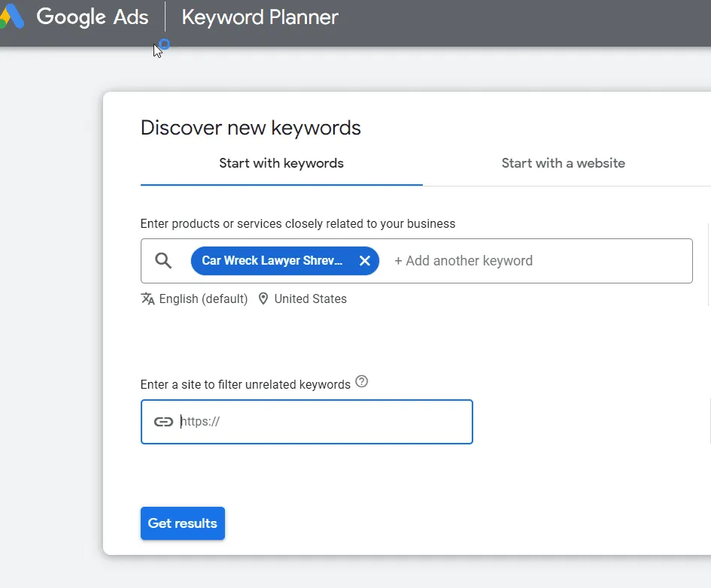This screenshot has height=588, width=711.
Task: Click the Keyword Planner title in the header
Action: 260,17
